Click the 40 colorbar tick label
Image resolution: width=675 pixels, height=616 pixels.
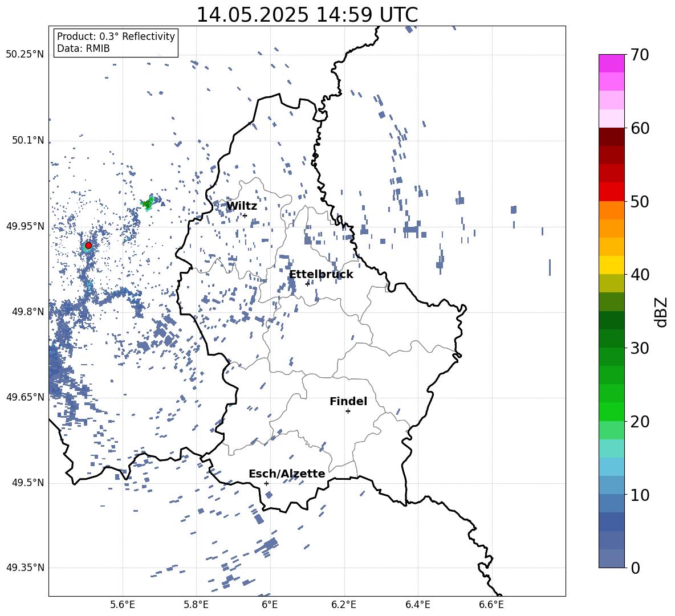[640, 275]
